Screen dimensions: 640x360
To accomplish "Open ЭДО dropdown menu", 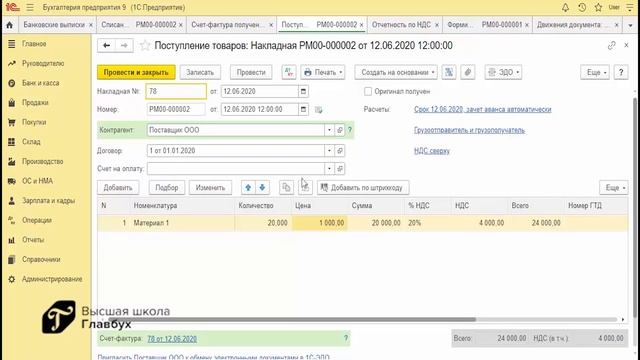I will point(503,72).
